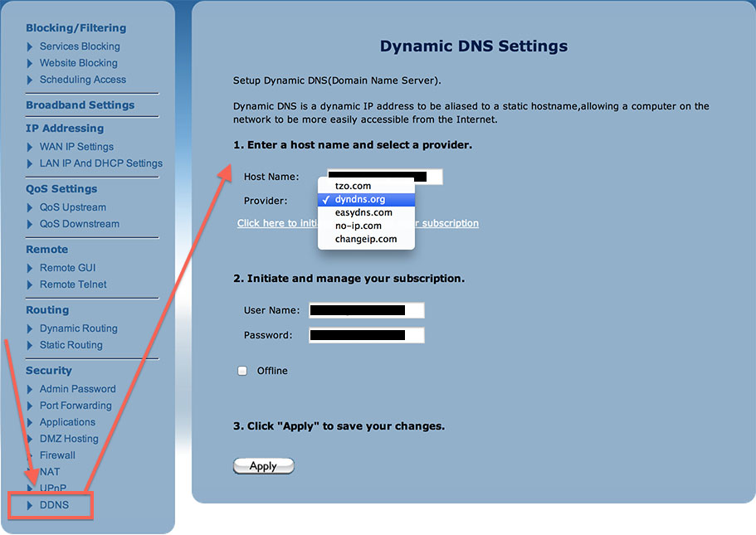The height and width of the screenshot is (535, 756).
Task: Open the Remote GUI page
Action: (x=67, y=268)
